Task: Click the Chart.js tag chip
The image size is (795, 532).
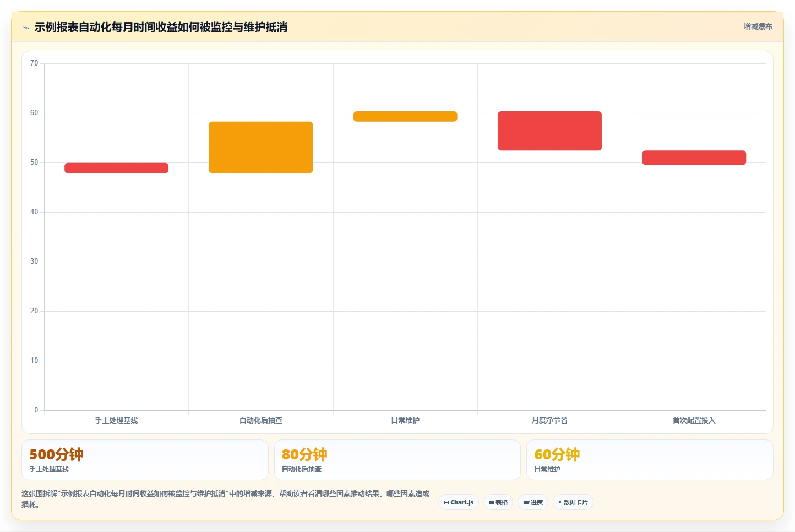Action: pyautogui.click(x=459, y=502)
